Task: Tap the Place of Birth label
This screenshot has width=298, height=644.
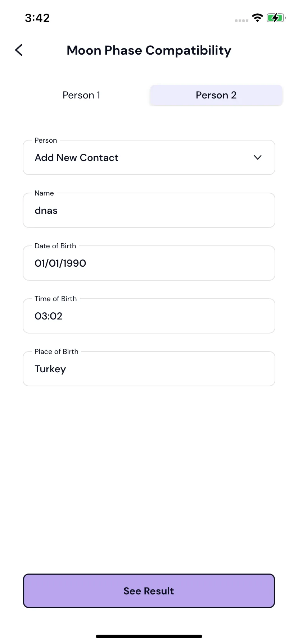Action: point(57,351)
